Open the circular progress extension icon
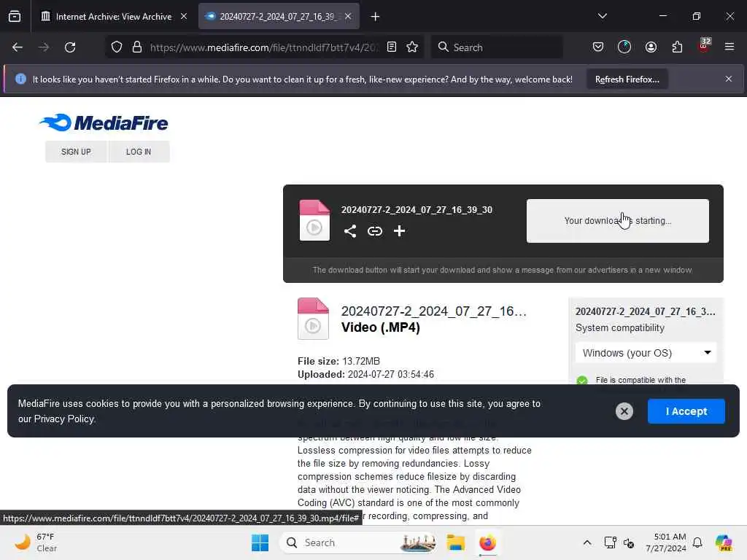Image resolution: width=747 pixels, height=560 pixels. click(624, 47)
